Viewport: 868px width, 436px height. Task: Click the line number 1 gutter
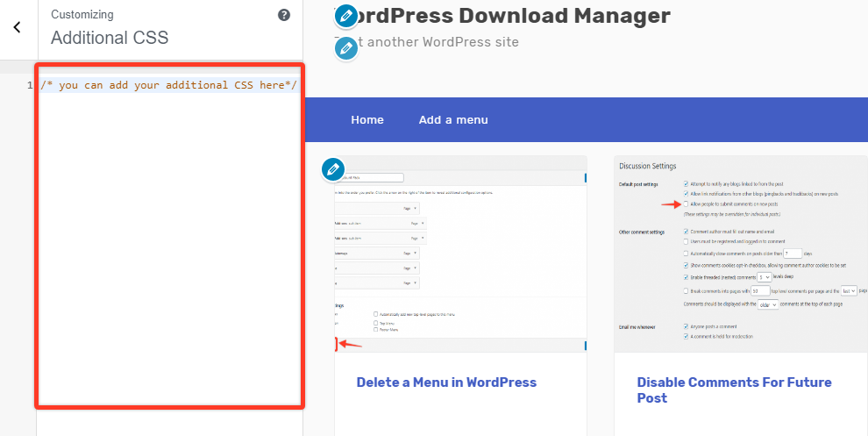(x=30, y=85)
